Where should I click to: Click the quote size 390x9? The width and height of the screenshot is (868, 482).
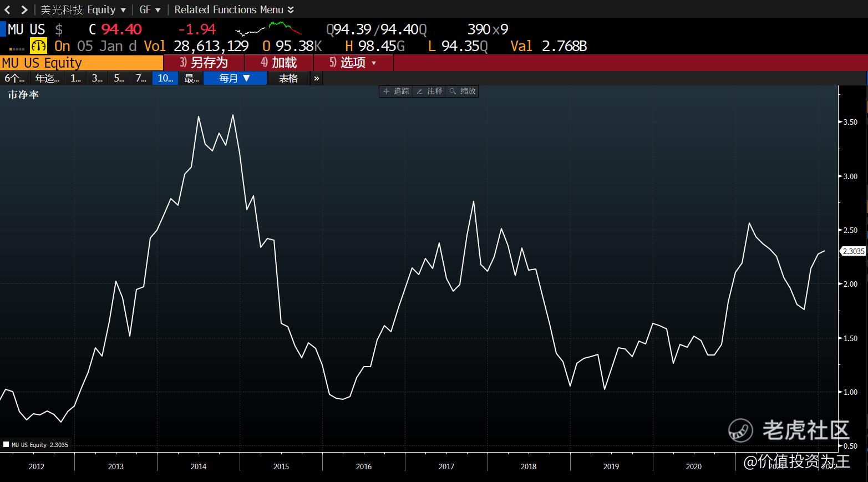[488, 29]
